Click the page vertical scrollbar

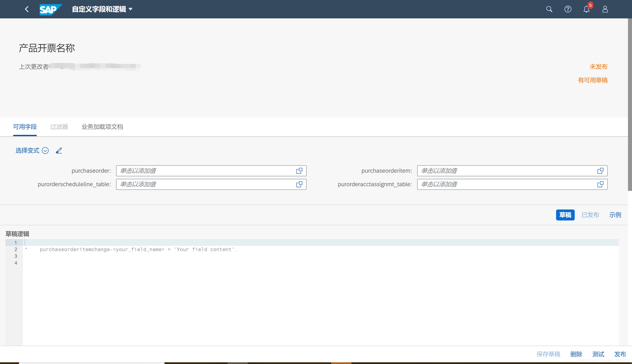pyautogui.click(x=630, y=104)
